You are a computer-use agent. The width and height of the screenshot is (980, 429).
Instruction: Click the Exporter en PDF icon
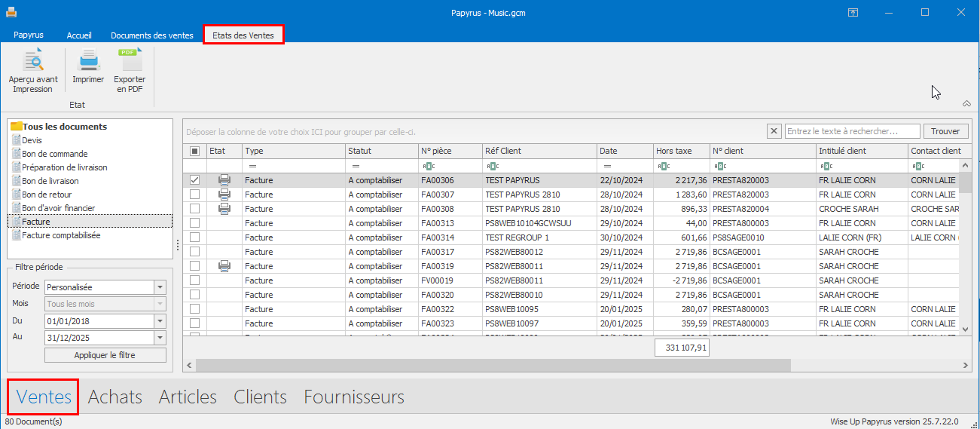[x=130, y=61]
